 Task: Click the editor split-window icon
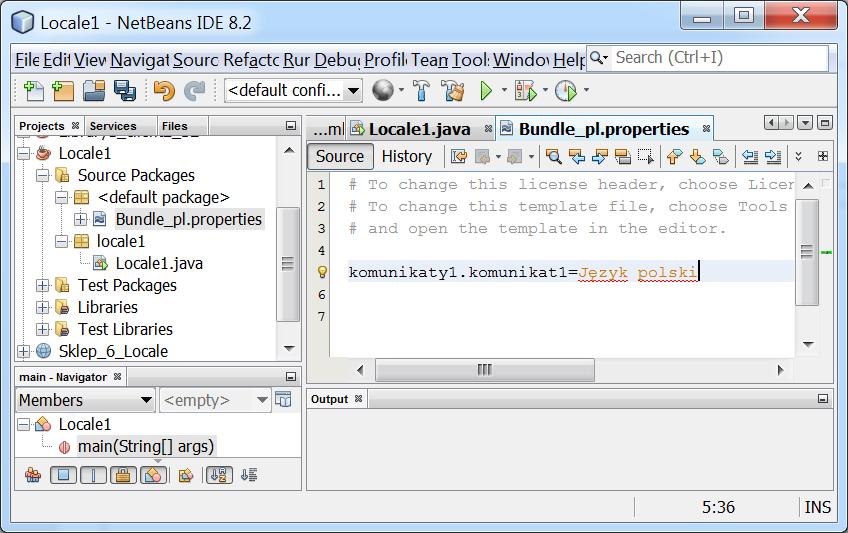tap(823, 156)
